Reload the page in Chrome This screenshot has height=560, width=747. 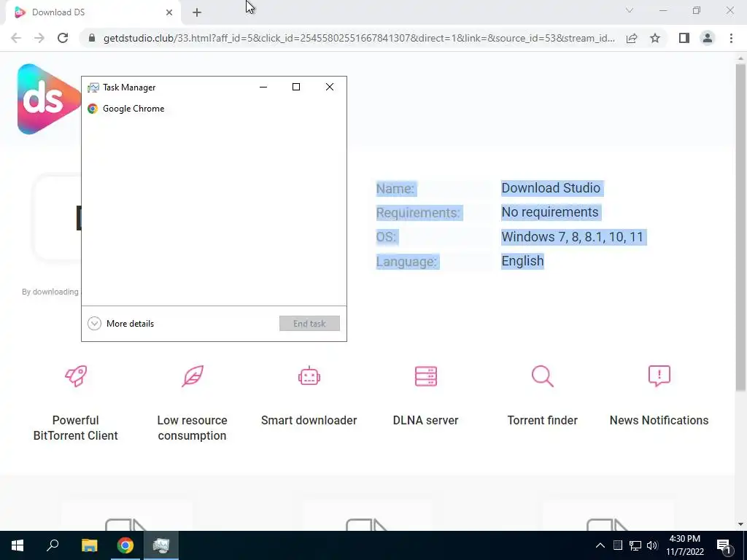63,38
